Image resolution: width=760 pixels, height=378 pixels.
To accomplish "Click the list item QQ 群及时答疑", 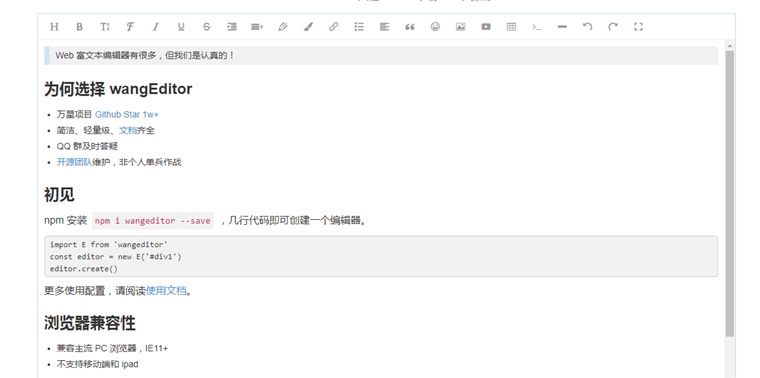I will point(87,146).
